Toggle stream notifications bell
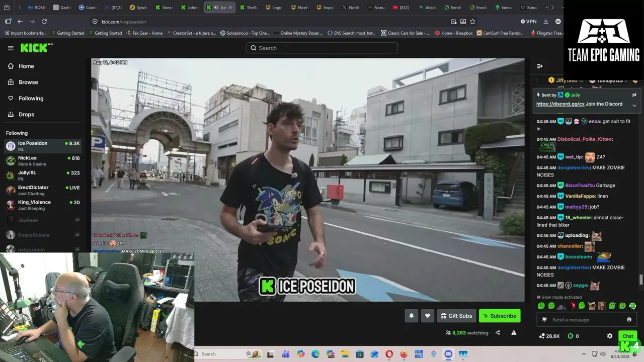The height and width of the screenshot is (362, 644). [x=412, y=316]
